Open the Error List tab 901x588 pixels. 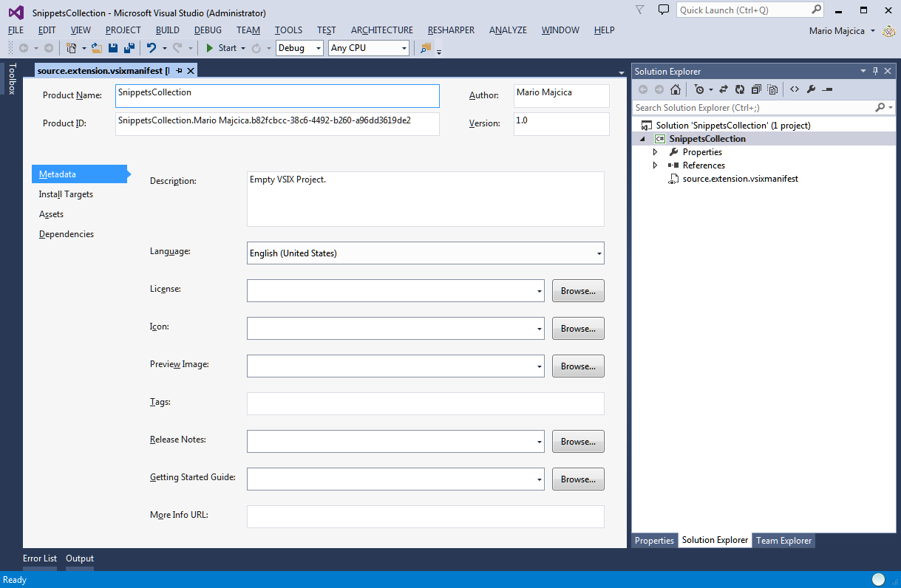[x=40, y=558]
